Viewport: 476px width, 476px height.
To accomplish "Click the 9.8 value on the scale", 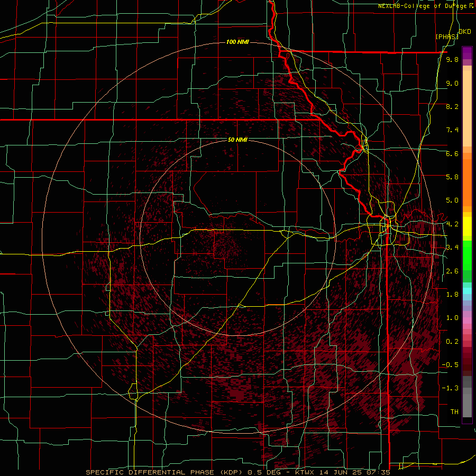I will pyautogui.click(x=452, y=60).
